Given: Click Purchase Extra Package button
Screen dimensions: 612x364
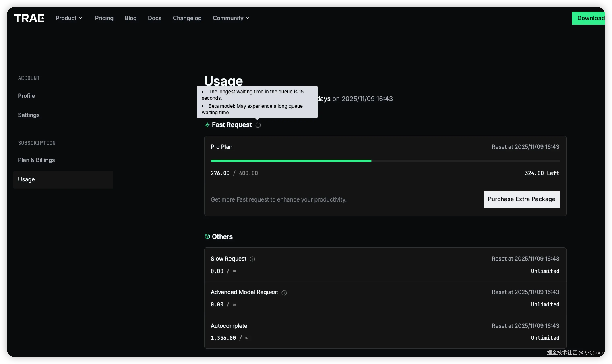Looking at the screenshot, I should [x=521, y=199].
